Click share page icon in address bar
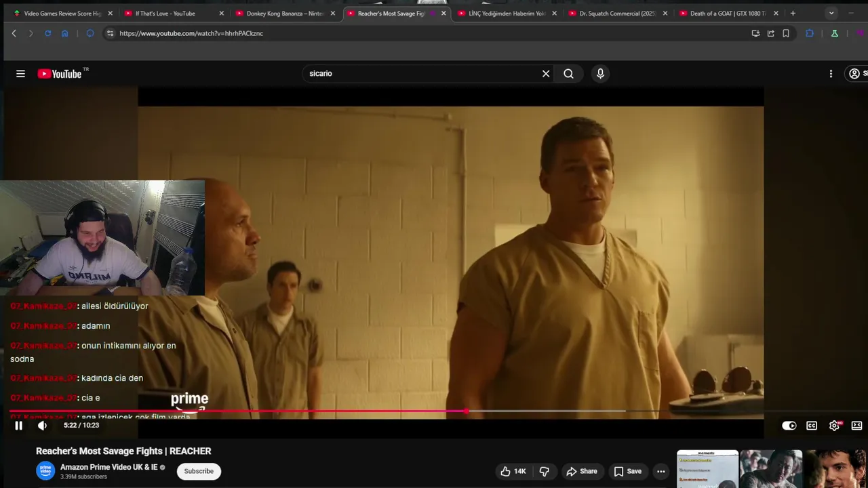This screenshot has width=868, height=488. click(770, 33)
